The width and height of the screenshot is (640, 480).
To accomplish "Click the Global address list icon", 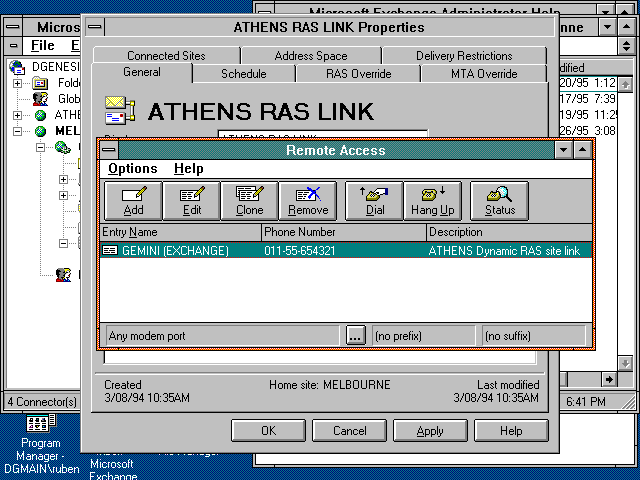I will click(x=40, y=99).
